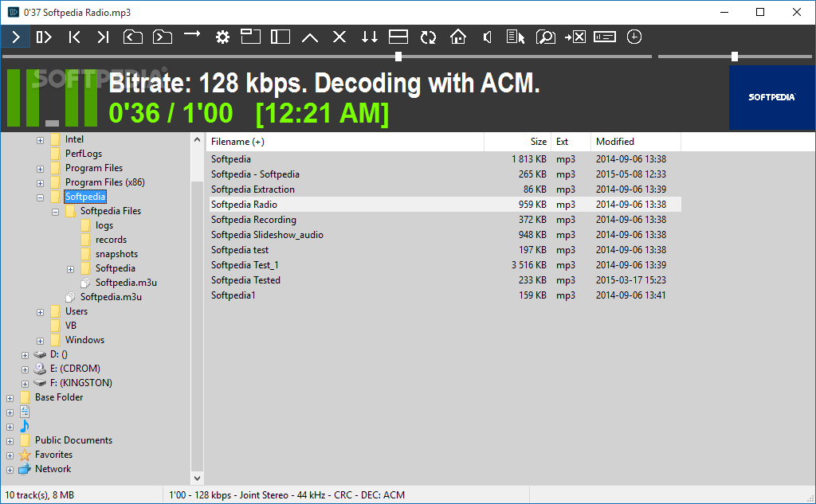816x504 pixels.
Task: Collapse the Softpedia Files folder
Action: tap(55, 212)
